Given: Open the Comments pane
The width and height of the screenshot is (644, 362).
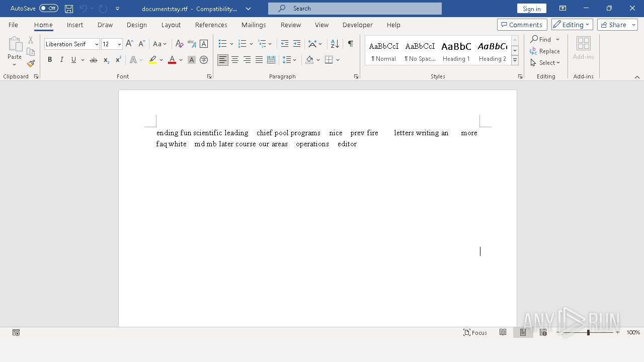Looking at the screenshot, I should 522,25.
